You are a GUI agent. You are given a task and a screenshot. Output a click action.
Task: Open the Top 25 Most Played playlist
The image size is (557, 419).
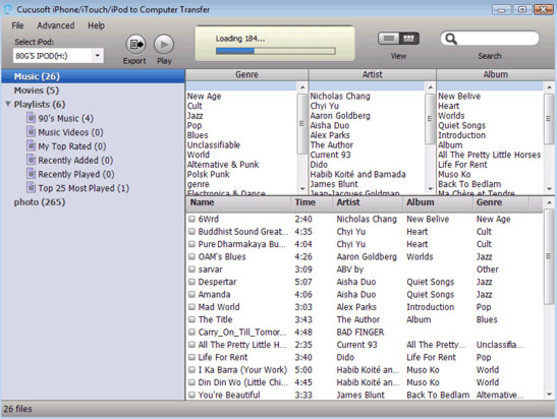[x=83, y=188]
